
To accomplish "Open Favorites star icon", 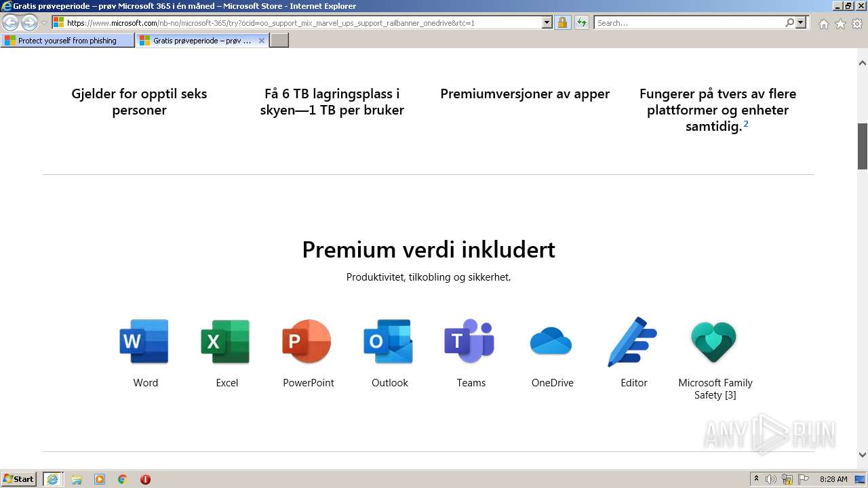I will click(x=840, y=24).
